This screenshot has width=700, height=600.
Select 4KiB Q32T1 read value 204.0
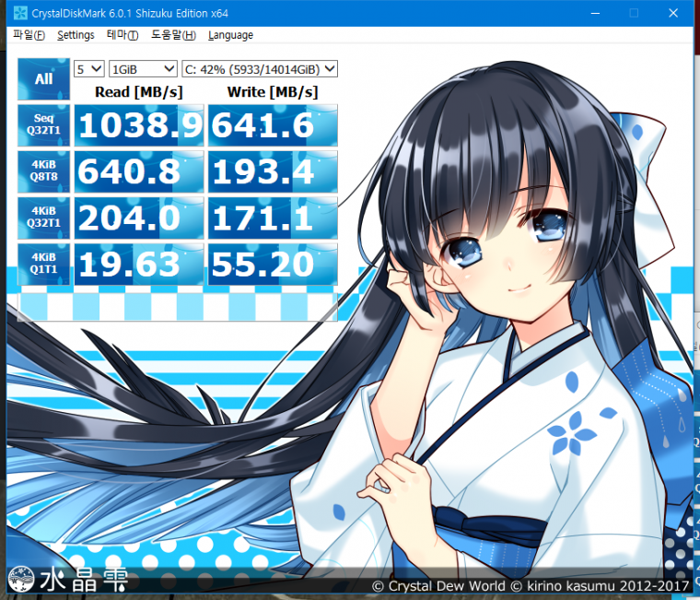(x=139, y=218)
